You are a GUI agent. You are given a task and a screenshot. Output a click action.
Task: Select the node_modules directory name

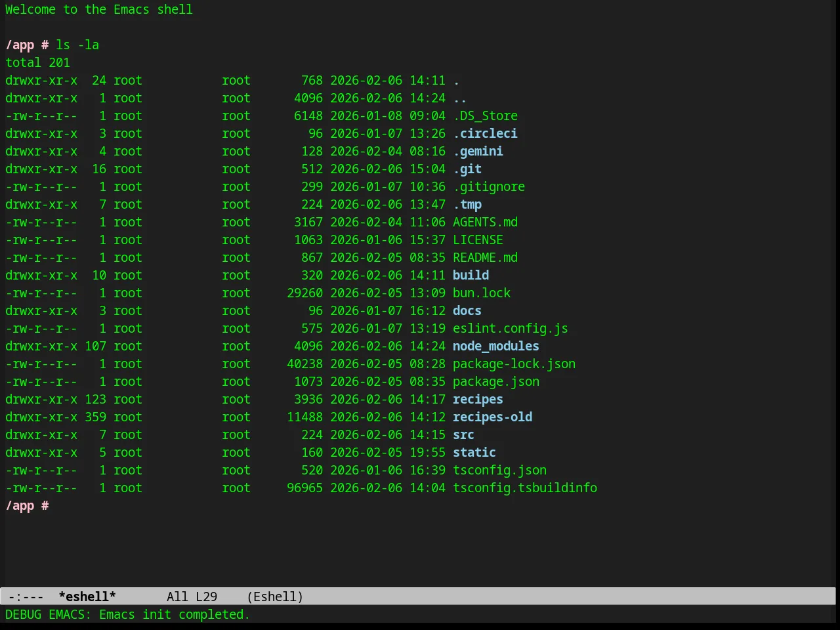(x=496, y=346)
